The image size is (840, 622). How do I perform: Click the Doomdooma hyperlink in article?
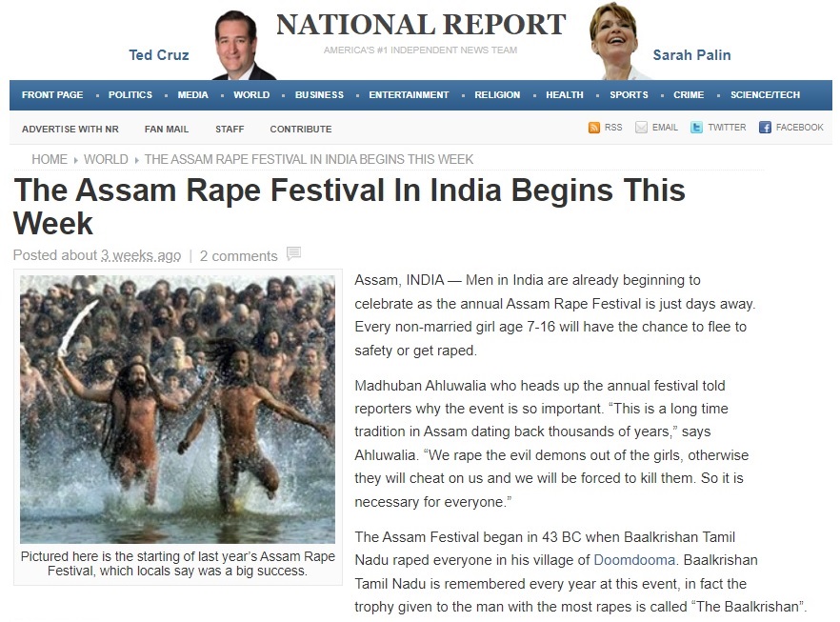pyautogui.click(x=634, y=560)
